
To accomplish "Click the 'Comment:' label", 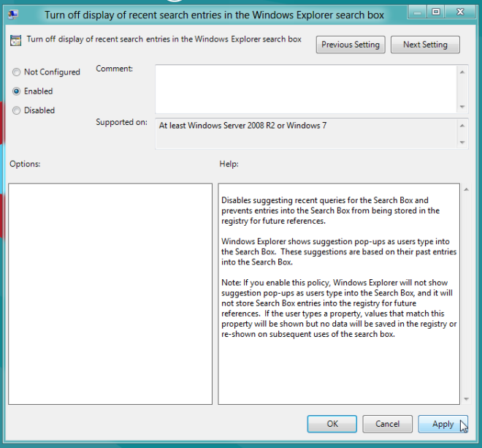I will tap(115, 69).
